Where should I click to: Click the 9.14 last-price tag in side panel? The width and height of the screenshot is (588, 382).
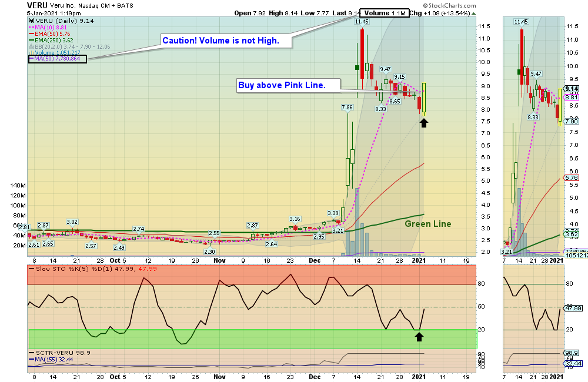click(x=572, y=89)
